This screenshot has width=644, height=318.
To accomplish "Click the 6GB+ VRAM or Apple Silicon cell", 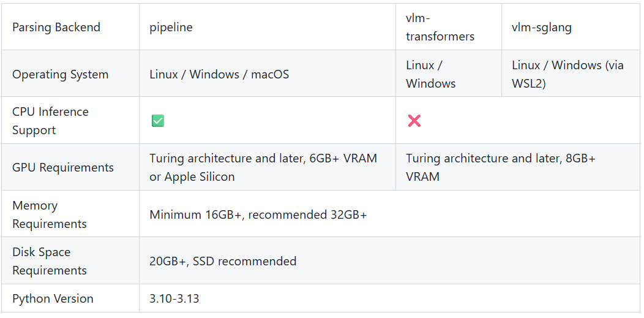I will pyautogui.click(x=263, y=167).
